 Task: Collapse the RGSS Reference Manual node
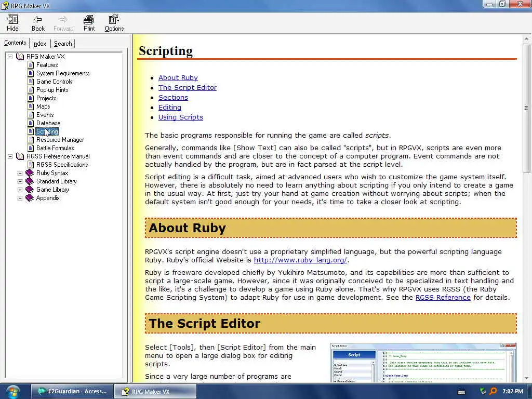coord(10,156)
